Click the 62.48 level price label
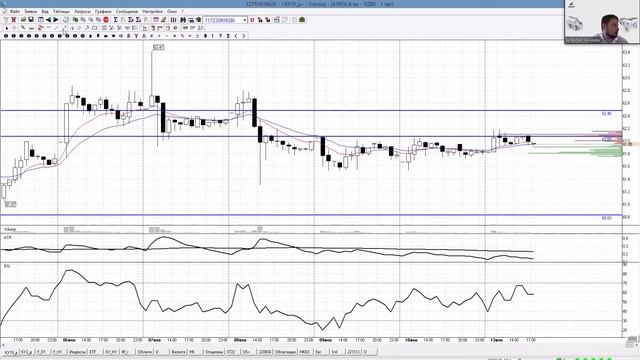 [x=607, y=114]
